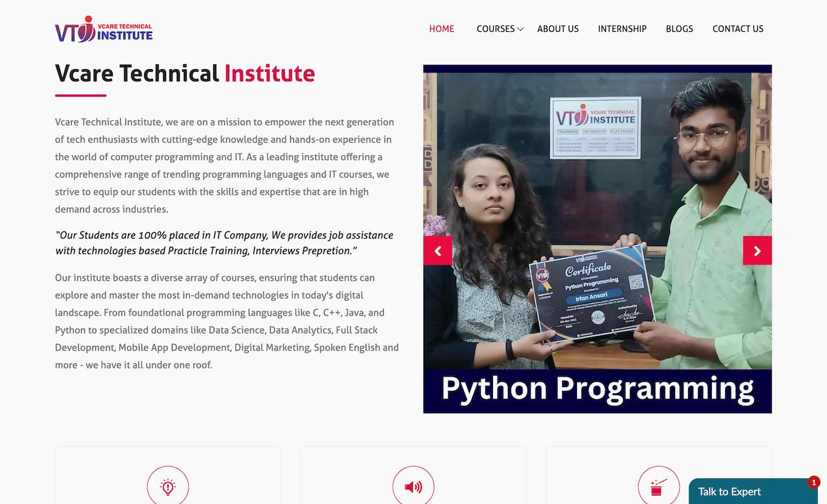This screenshot has height=504, width=827.
Task: Click the Python Programming slide image
Action: (598, 239)
